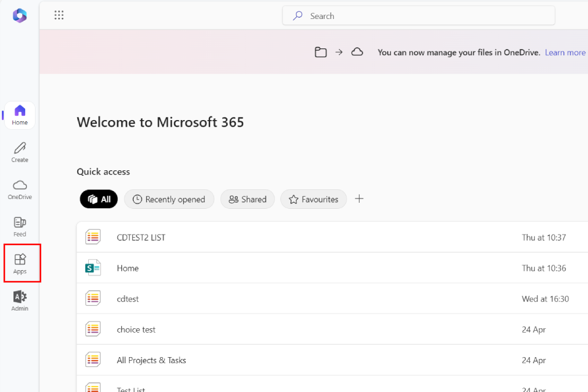Image resolution: width=588 pixels, height=392 pixels.
Task: Filter by Favourites
Action: tap(314, 199)
